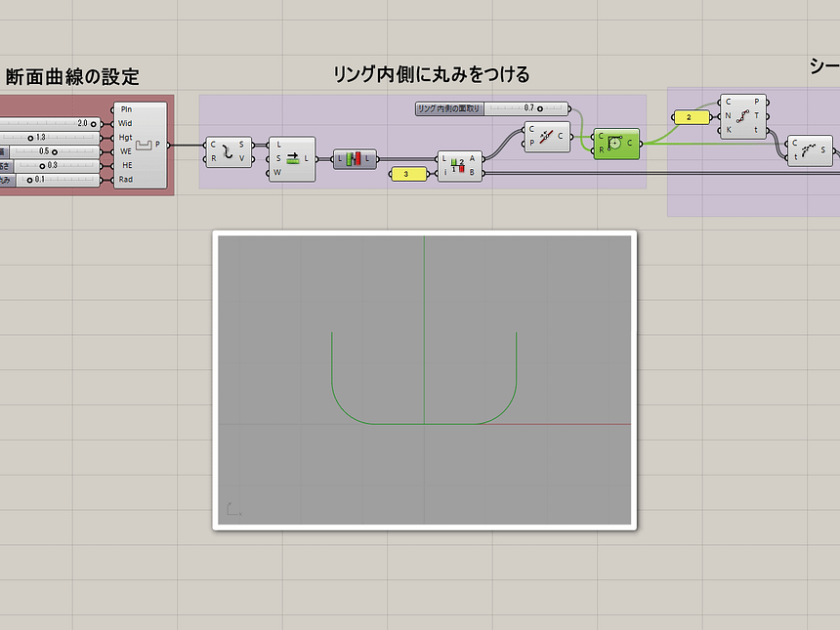Click the リング内側に丸みをつける group label
The height and width of the screenshot is (630, 840).
pos(434,72)
